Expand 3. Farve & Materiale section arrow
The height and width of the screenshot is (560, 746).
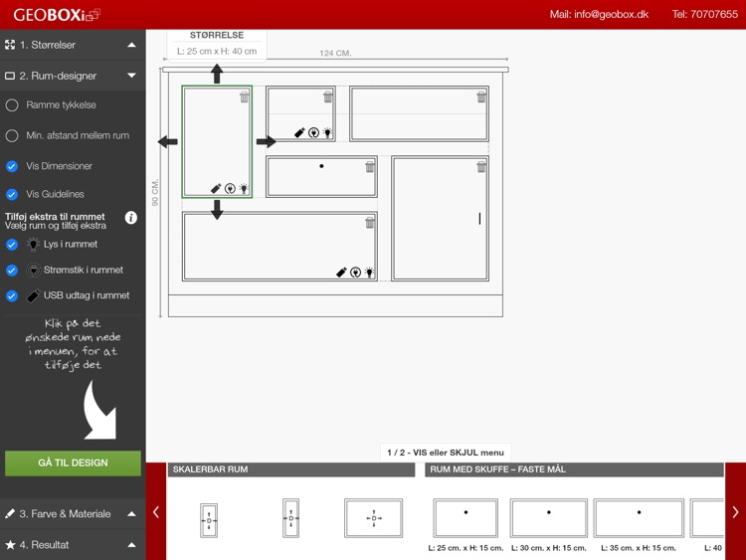131,514
